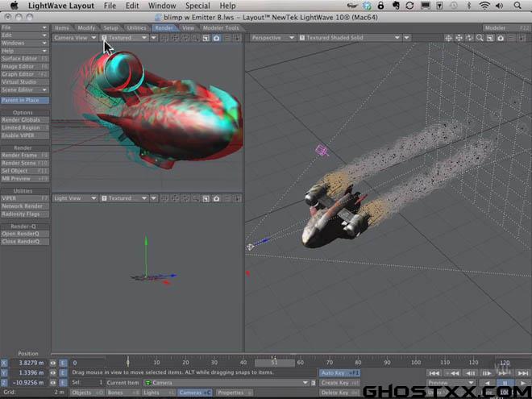Viewport: 532px width, 399px height.
Task: Click the camera-shaped icon in Perspective viewport header
Action: pyautogui.click(x=501, y=38)
